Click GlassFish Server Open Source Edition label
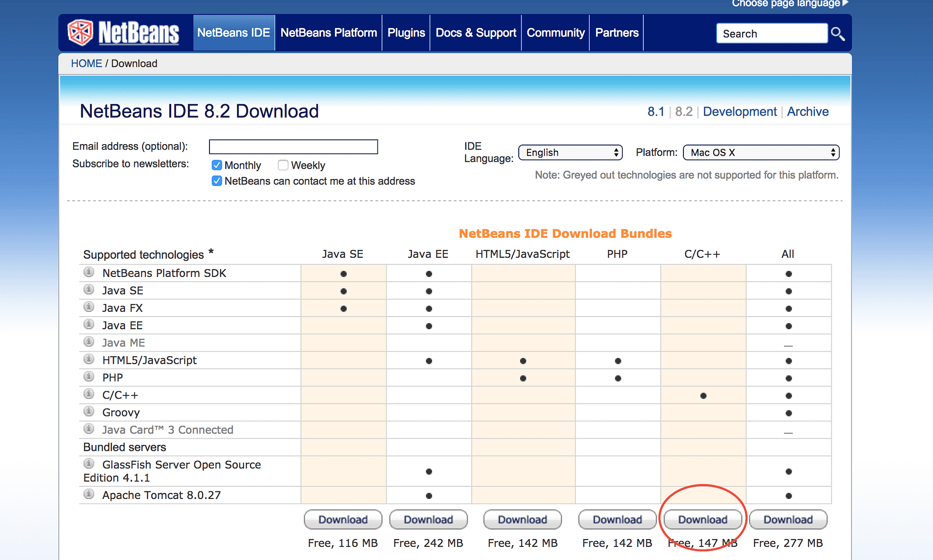933x560 pixels. pos(172,471)
